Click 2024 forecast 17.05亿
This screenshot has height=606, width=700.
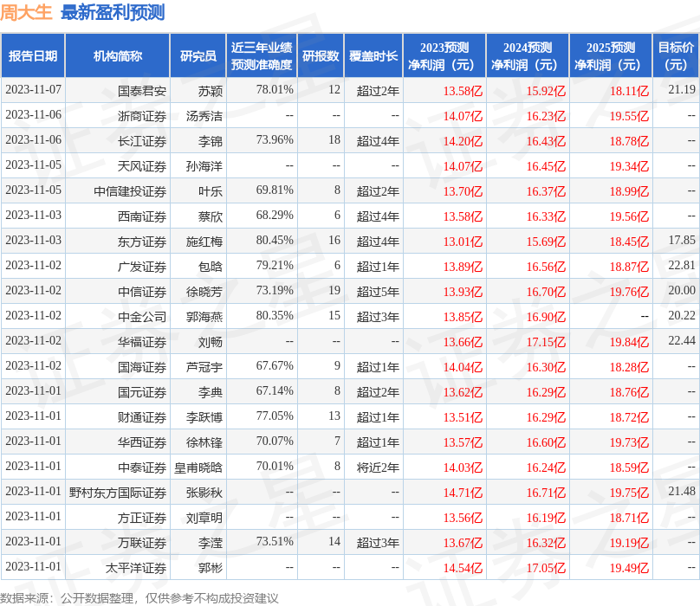(x=546, y=568)
